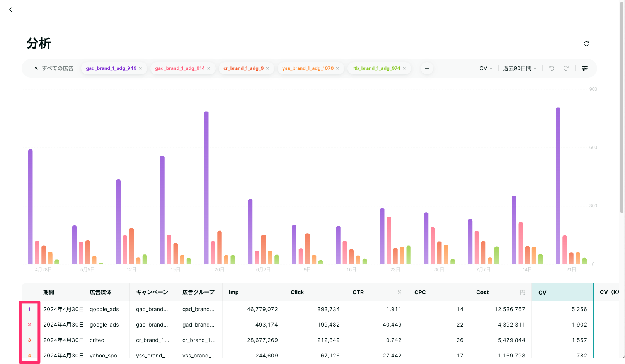Viewport: 625px width, 364px height.
Task: Remove the gad_brand_1_adg_949 chip
Action: (x=140, y=68)
